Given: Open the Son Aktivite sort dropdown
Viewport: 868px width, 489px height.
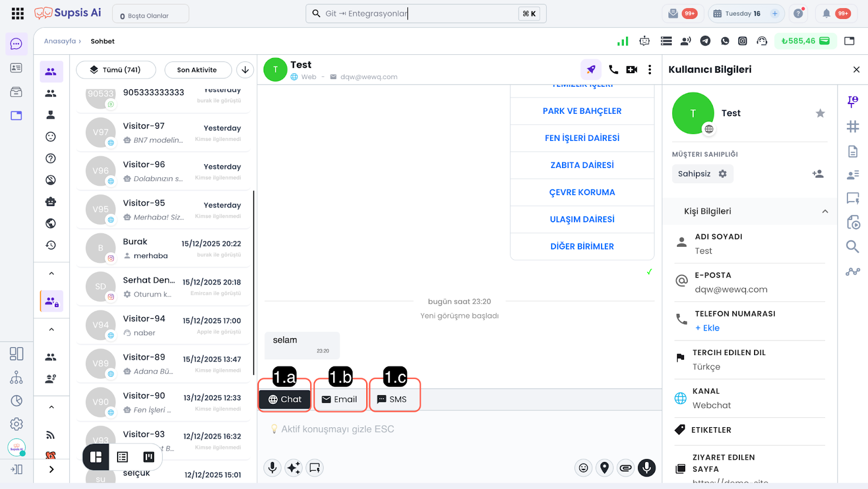Looking at the screenshot, I should [x=197, y=70].
